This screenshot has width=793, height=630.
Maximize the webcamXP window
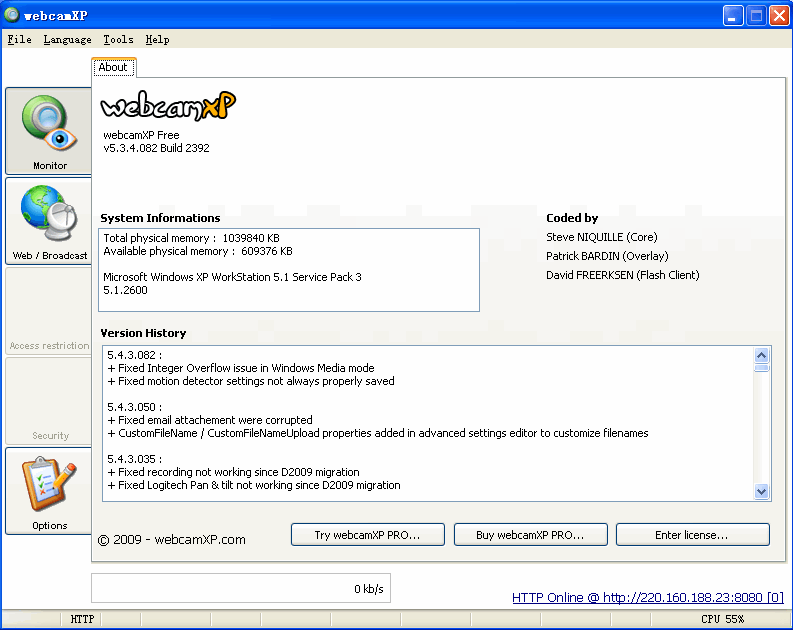coord(756,15)
